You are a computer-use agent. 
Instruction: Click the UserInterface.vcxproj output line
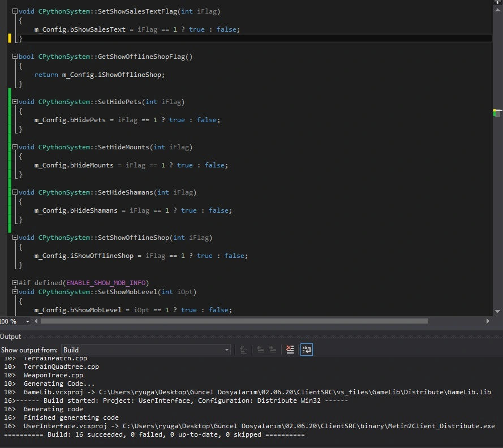250,426
